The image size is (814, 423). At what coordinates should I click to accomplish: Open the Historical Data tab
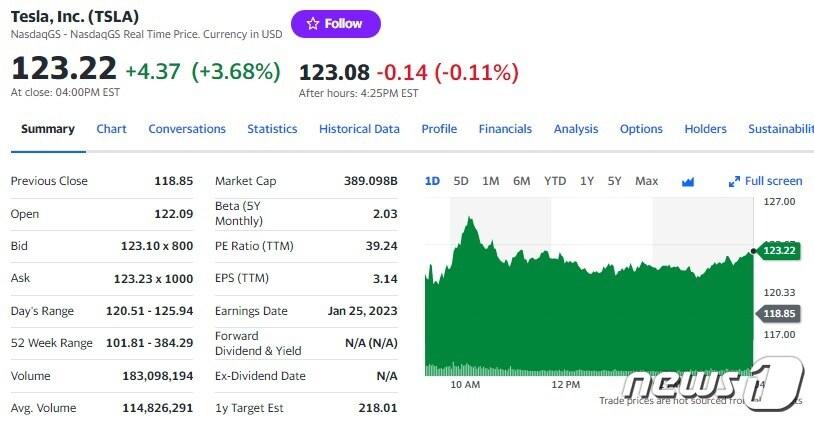[359, 129]
